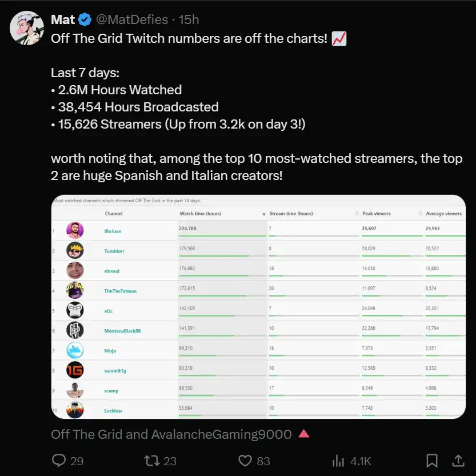The height and width of the screenshot is (476, 476).
Task: Open tweet analytics via the views icon
Action: coord(338,460)
